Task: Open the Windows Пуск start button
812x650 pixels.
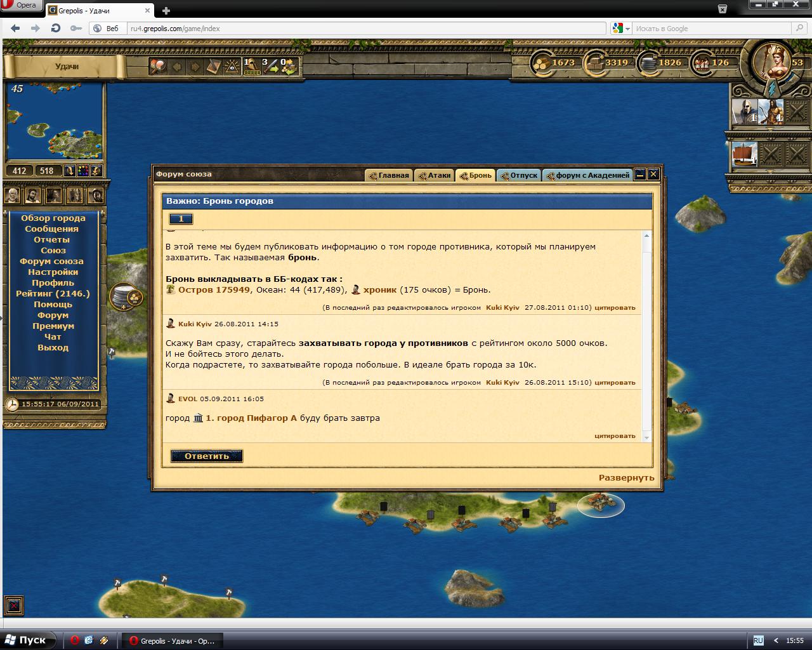Action: click(x=28, y=640)
